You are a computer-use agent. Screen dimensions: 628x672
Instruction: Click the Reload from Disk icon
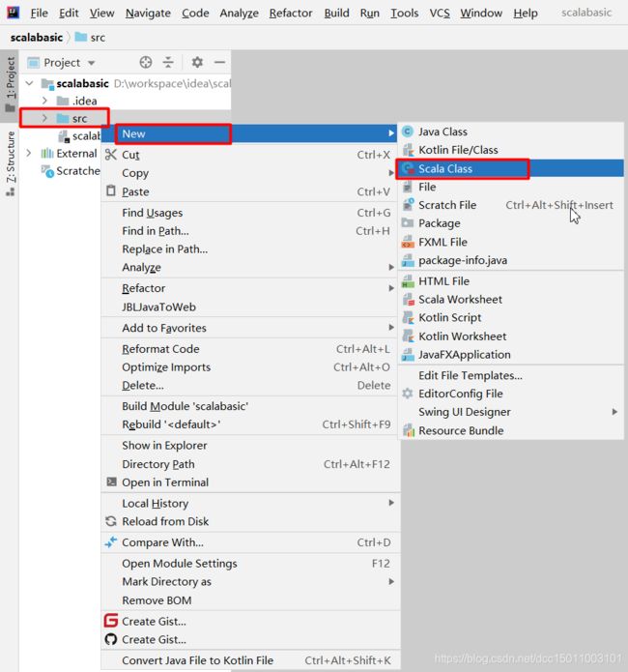click(111, 521)
